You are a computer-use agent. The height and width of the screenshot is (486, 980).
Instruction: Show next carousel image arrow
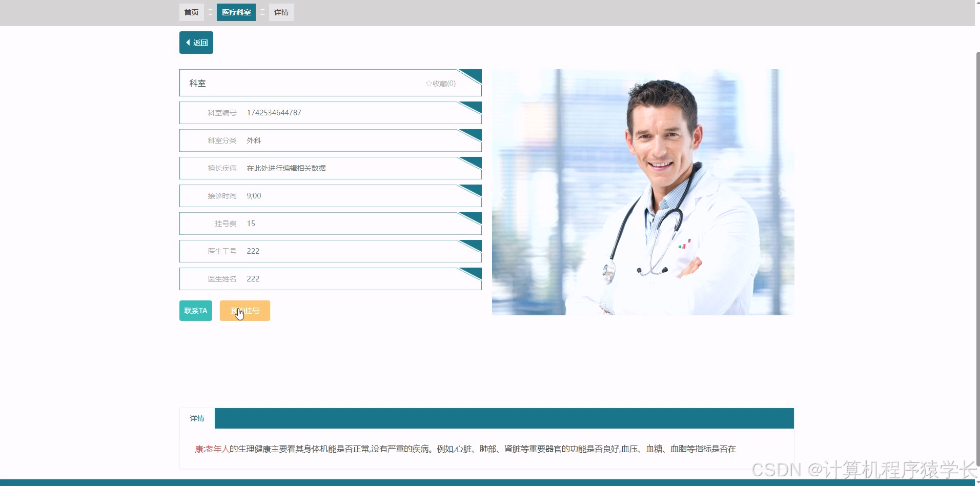click(x=782, y=193)
